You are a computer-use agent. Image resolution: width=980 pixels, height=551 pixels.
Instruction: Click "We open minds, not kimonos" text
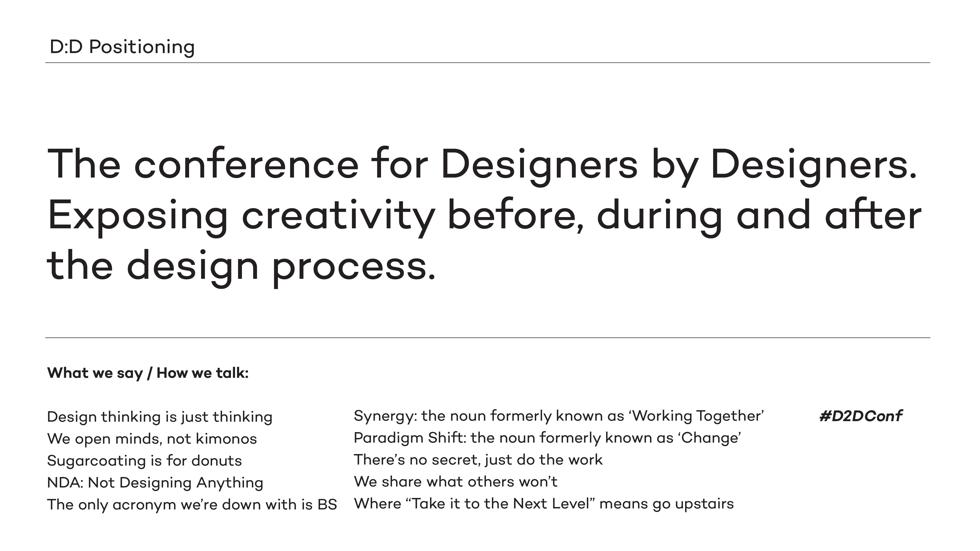click(x=152, y=439)
